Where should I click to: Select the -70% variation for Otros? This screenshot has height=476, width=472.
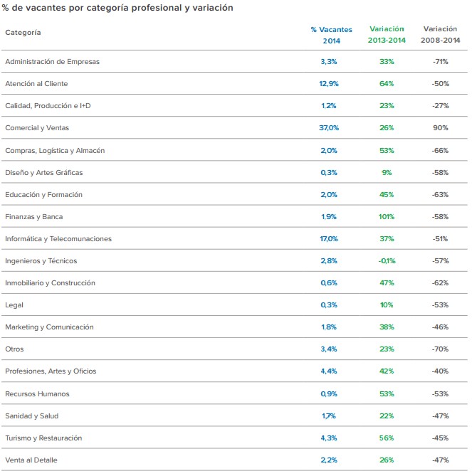pos(440,349)
